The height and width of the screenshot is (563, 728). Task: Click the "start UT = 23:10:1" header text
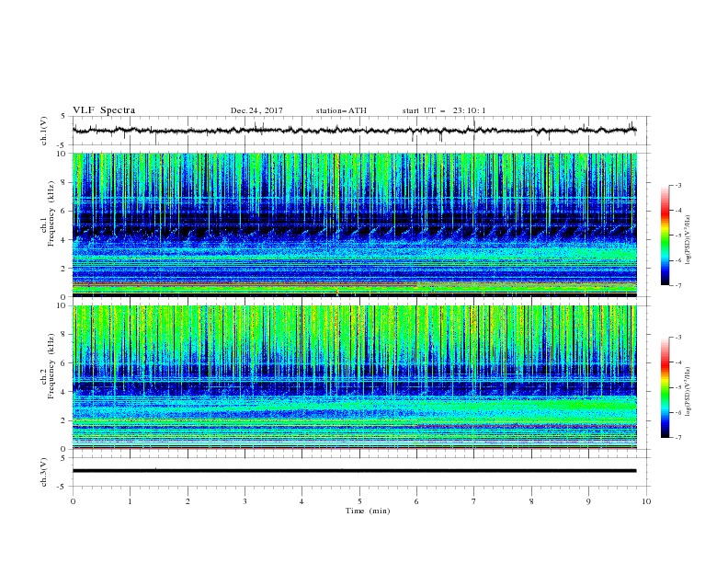pos(444,110)
